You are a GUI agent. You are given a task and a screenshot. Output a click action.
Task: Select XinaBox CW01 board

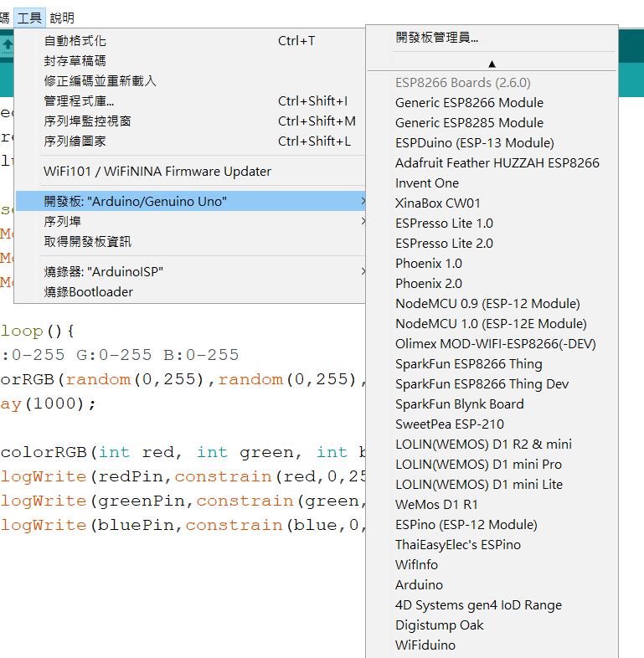[x=492, y=203]
